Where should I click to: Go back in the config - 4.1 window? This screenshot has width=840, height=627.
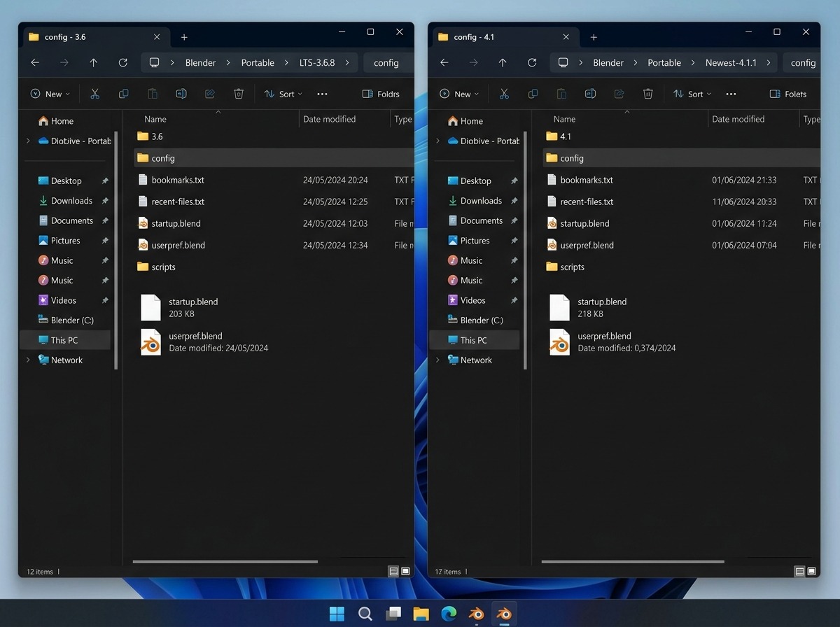[x=444, y=63]
